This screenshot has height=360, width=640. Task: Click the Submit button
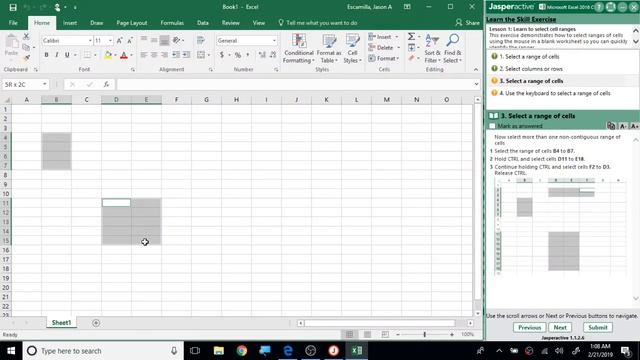pos(598,327)
